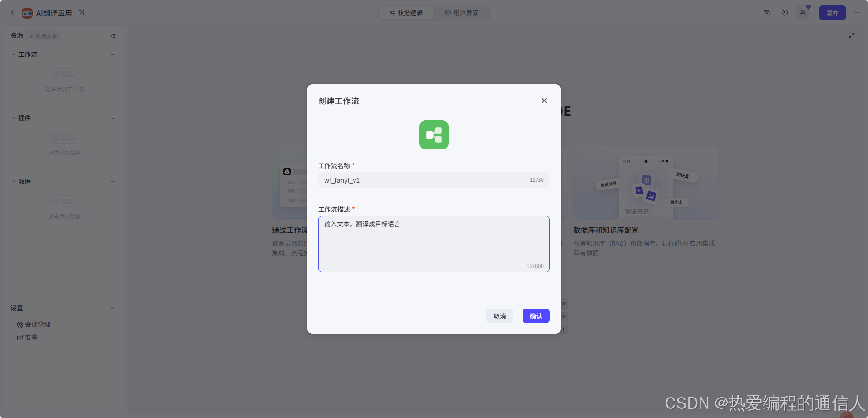Add a new 工作流 with plus
This screenshot has height=418, width=868.
(x=113, y=55)
